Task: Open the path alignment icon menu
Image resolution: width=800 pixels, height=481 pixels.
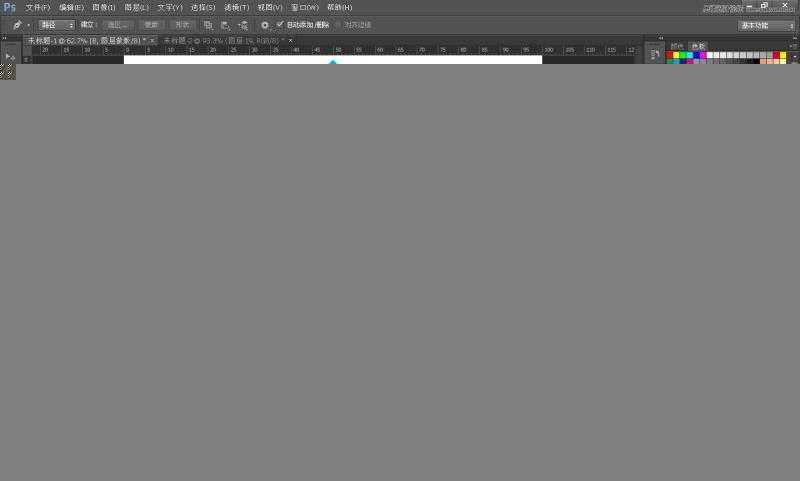Action: pos(225,25)
